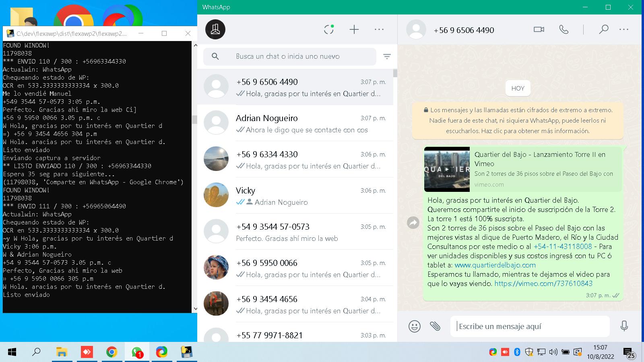Start a video call with +56 9 6506 4490
The height and width of the screenshot is (362, 644).
tap(539, 29)
